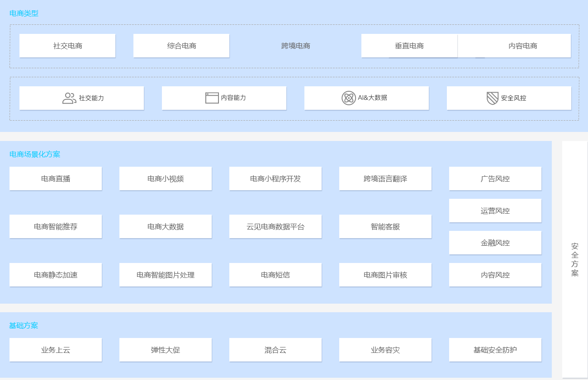Click the 智能客服 solution

click(385, 226)
